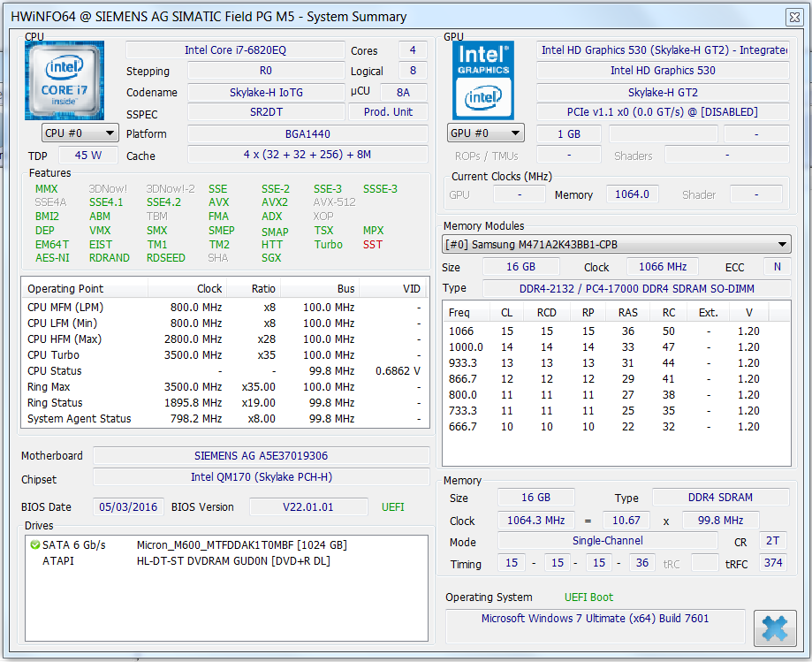Click the Intel Core i7 CPU logo

[65, 80]
